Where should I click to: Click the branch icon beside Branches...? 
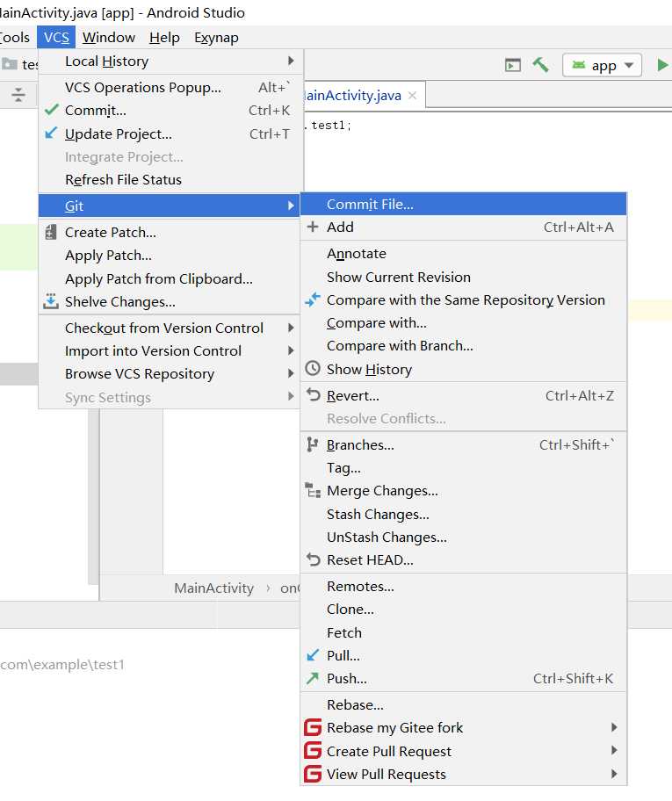pyautogui.click(x=312, y=445)
